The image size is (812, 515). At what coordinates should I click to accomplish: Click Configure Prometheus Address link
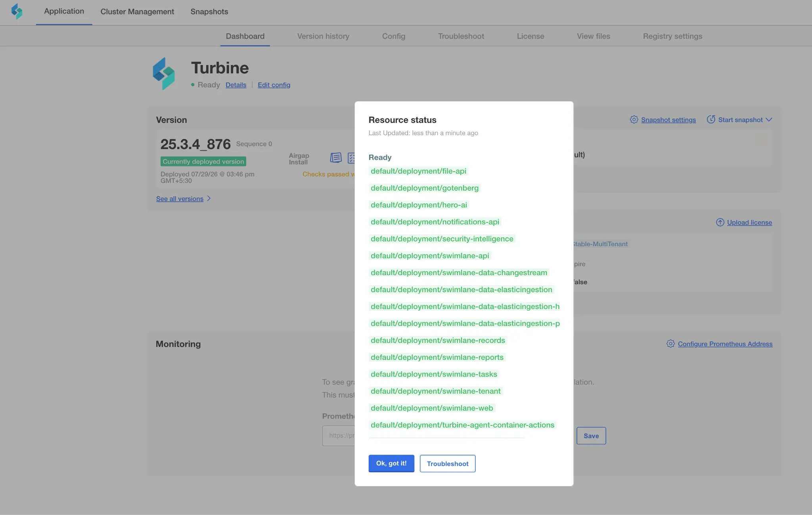725,344
